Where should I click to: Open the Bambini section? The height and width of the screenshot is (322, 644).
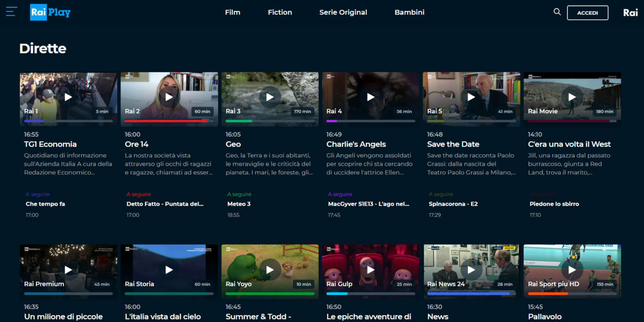click(x=409, y=12)
